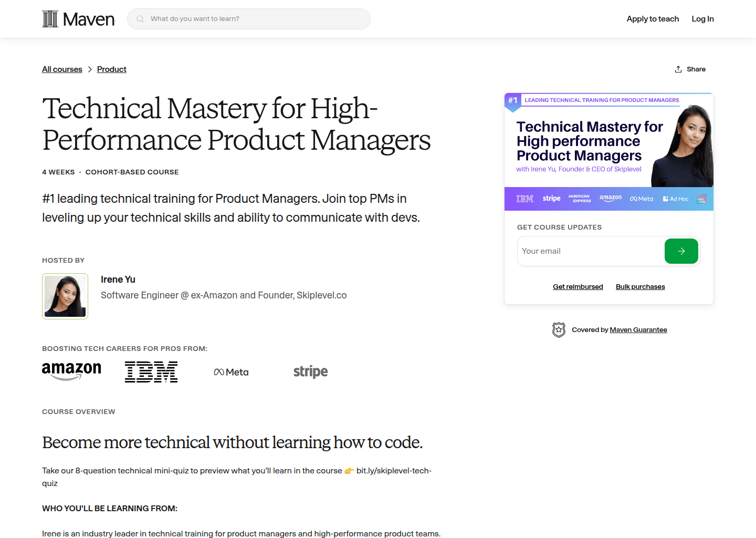
Task: Click the Get reimbursed link
Action: [x=578, y=286]
